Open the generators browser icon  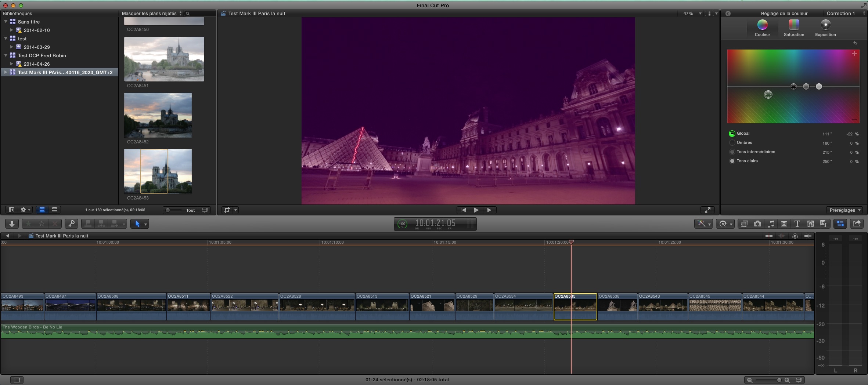coord(810,224)
